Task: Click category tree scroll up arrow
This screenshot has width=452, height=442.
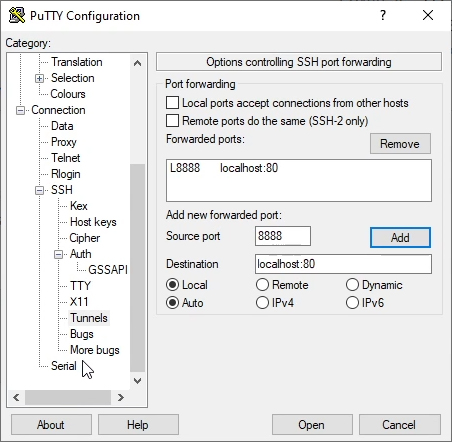Action: pyautogui.click(x=137, y=63)
